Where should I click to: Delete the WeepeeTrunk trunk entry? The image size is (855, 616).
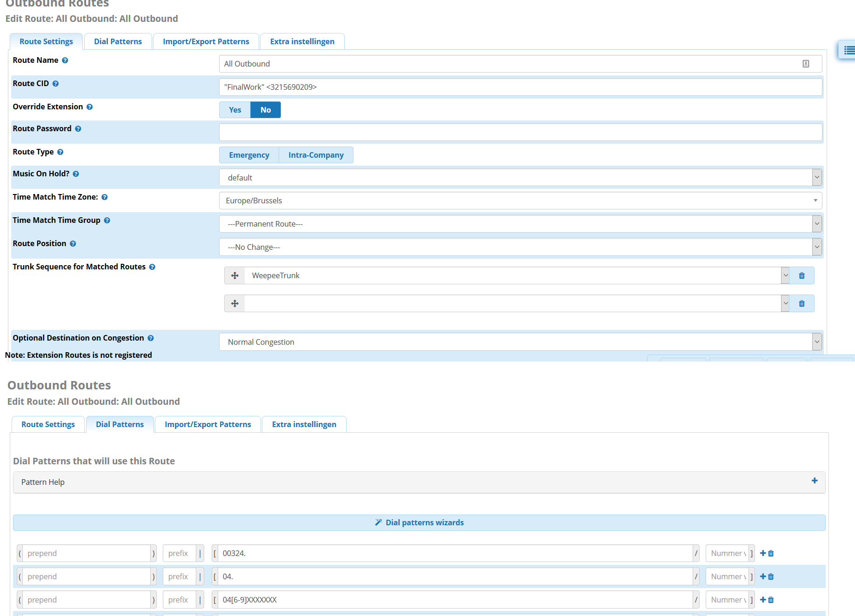pyautogui.click(x=802, y=275)
